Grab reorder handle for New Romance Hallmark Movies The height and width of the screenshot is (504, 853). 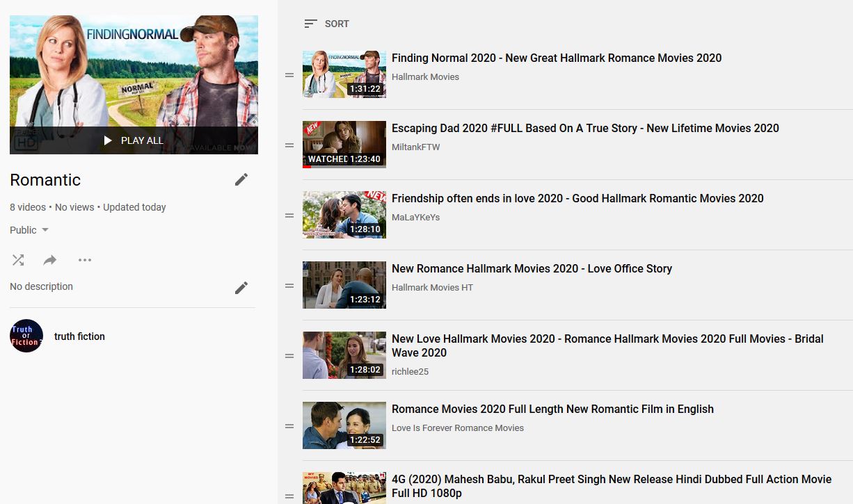[x=289, y=286]
